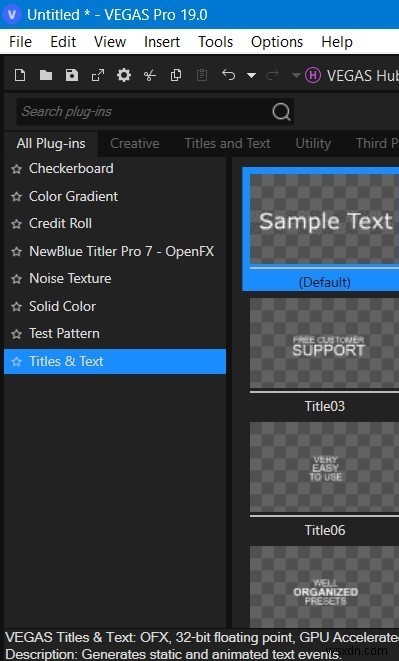
Task: Toggle favorite star for Noise Texture
Action: [x=16, y=279]
